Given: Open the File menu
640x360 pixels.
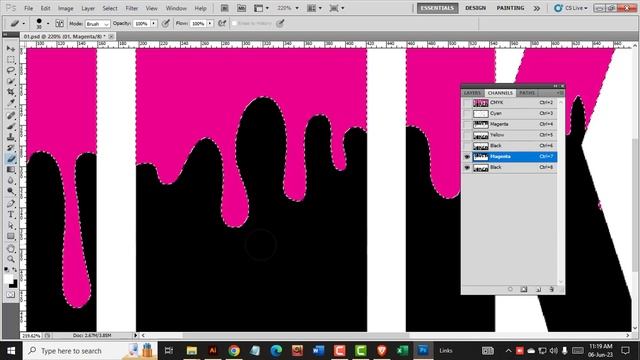Looking at the screenshot, I should (x=28, y=8).
